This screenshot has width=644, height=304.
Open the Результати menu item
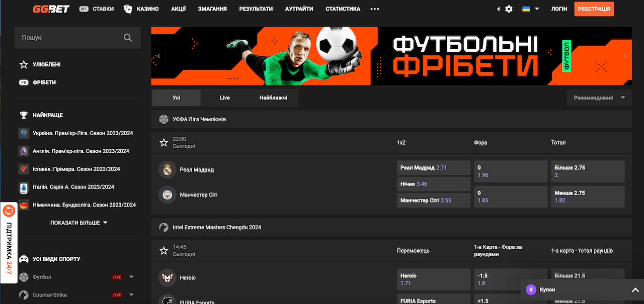pos(256,9)
